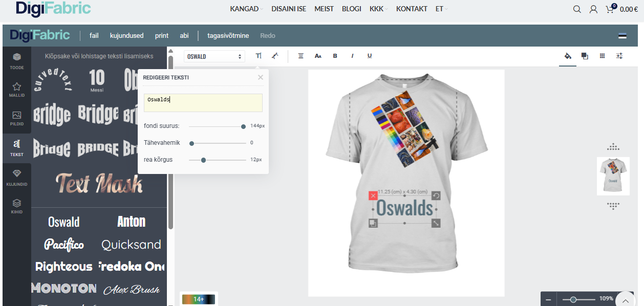The height and width of the screenshot is (306, 644).
Task: Toggle italic text formatting
Action: [352, 56]
